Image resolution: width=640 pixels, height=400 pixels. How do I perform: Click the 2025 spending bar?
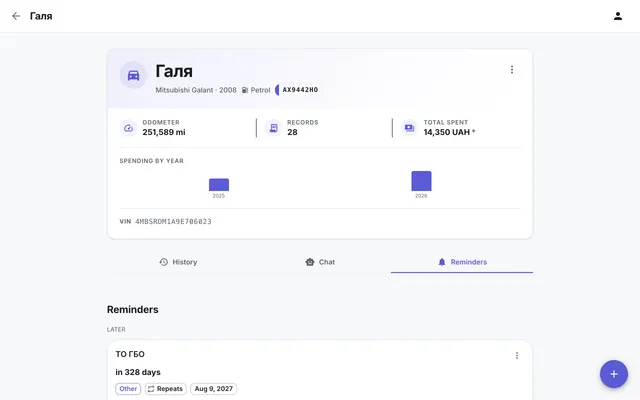[x=219, y=184]
